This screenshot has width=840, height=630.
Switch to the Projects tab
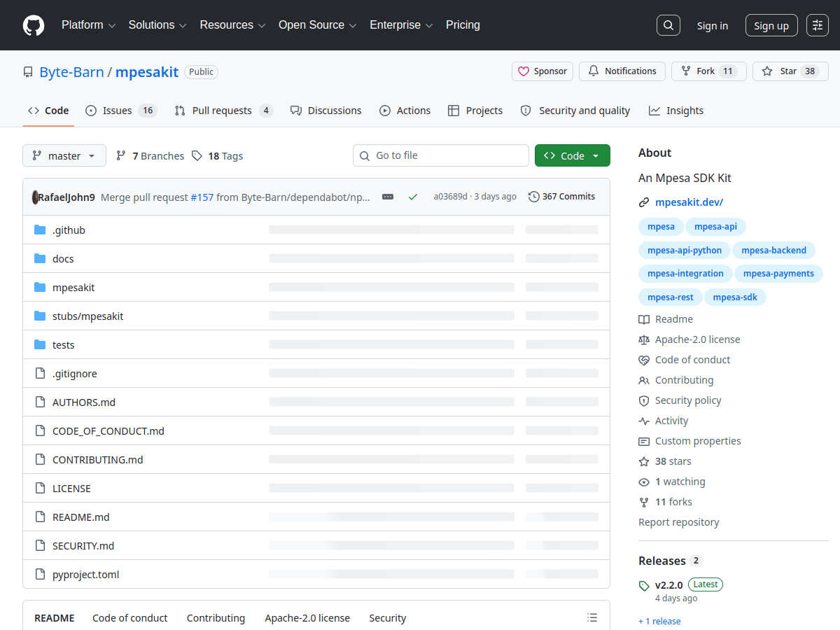(x=475, y=111)
